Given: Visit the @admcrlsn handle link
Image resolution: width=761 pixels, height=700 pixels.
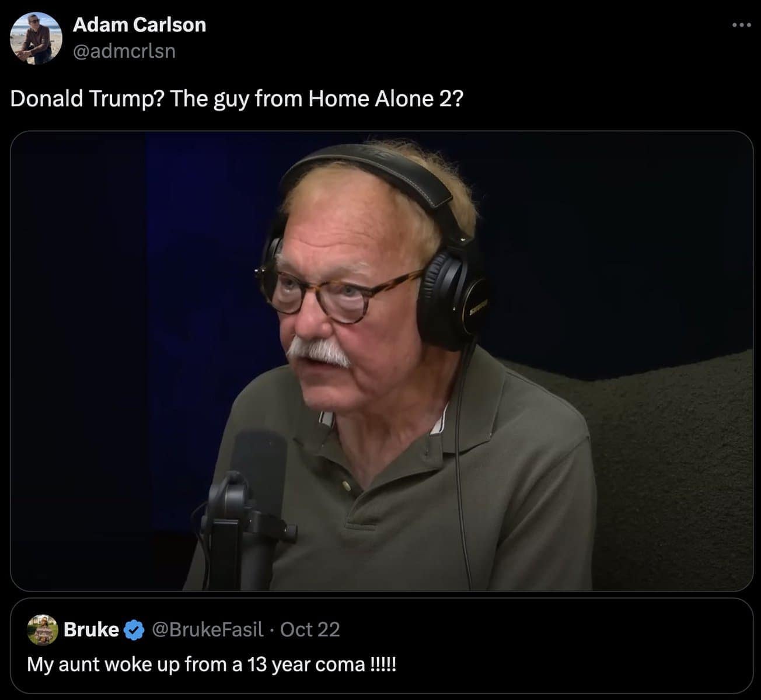Looking at the screenshot, I should click(x=124, y=51).
